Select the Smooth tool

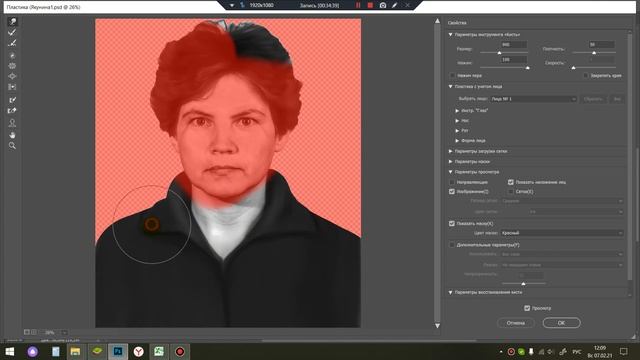[x=12, y=43]
